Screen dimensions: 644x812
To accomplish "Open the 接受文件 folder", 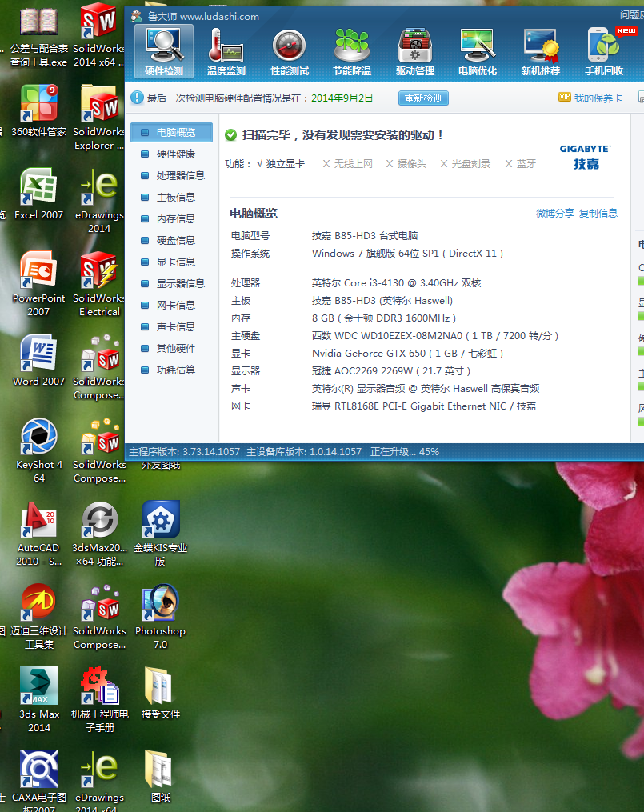I will (x=160, y=694).
